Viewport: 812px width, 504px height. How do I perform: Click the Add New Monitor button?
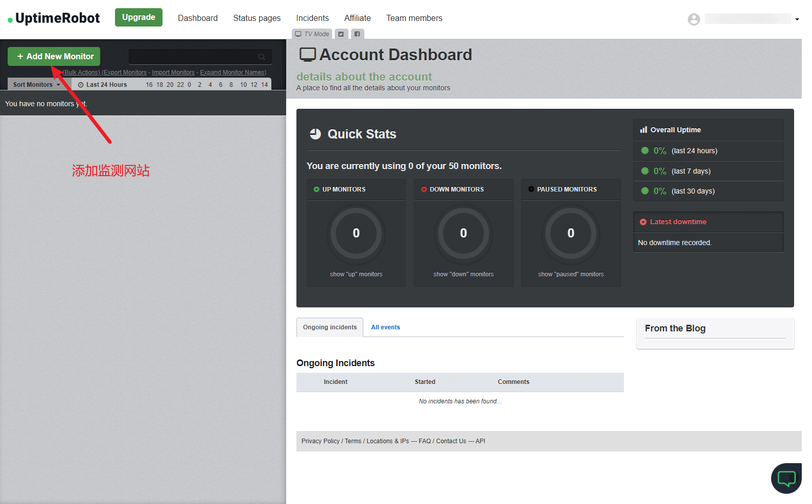[54, 57]
